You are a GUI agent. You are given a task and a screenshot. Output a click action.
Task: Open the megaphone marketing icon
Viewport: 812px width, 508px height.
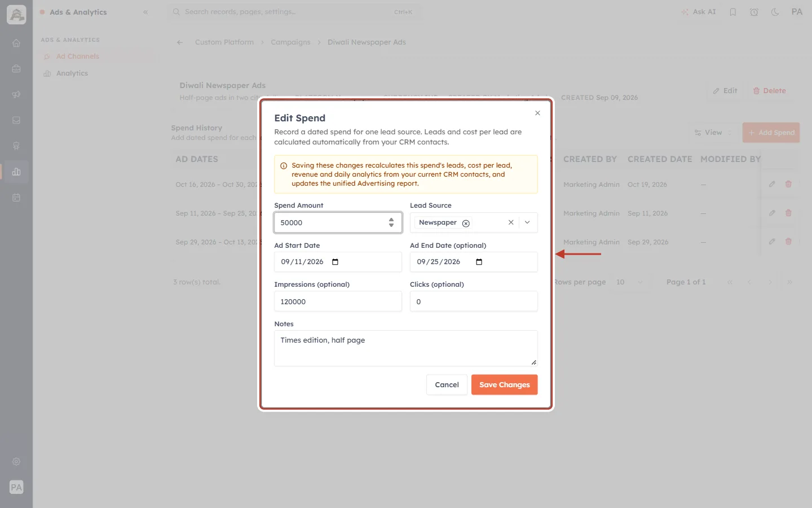click(16, 95)
